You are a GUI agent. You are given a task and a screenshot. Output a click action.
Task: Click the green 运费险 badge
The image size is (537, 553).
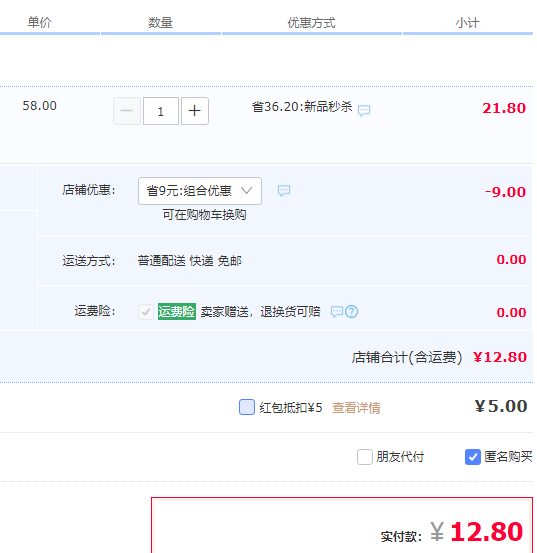[x=177, y=312]
